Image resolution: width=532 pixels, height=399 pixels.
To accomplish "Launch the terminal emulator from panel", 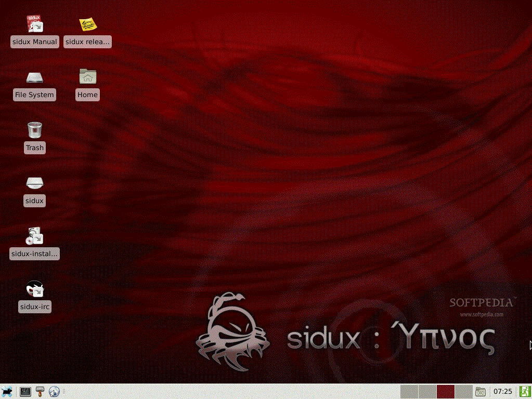I will (x=25, y=392).
